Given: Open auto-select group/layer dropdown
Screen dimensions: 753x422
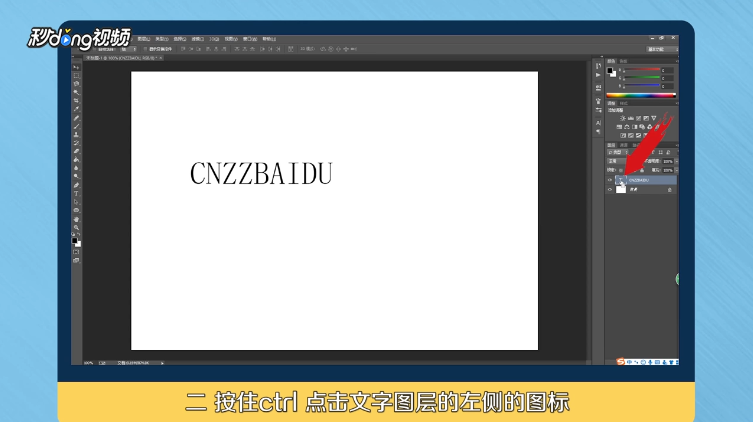Looking at the screenshot, I should pos(129,49).
